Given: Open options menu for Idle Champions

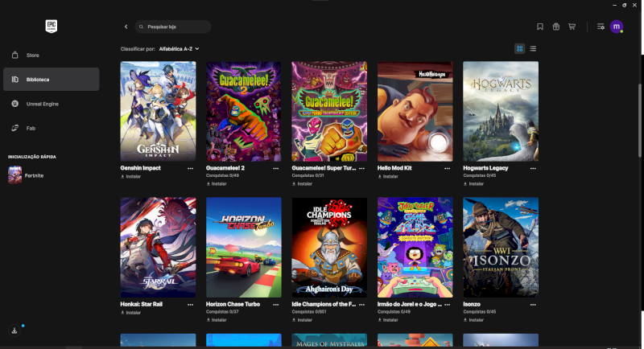Looking at the screenshot, I should pos(361,305).
